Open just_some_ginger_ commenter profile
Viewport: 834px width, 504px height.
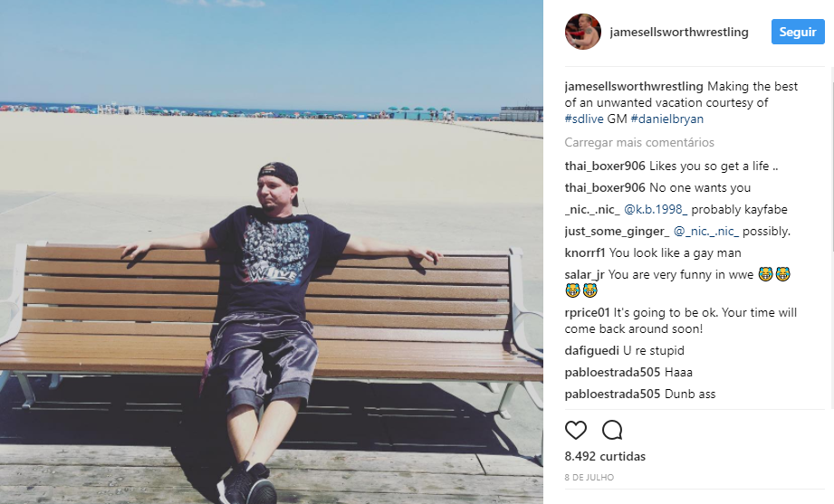point(617,232)
